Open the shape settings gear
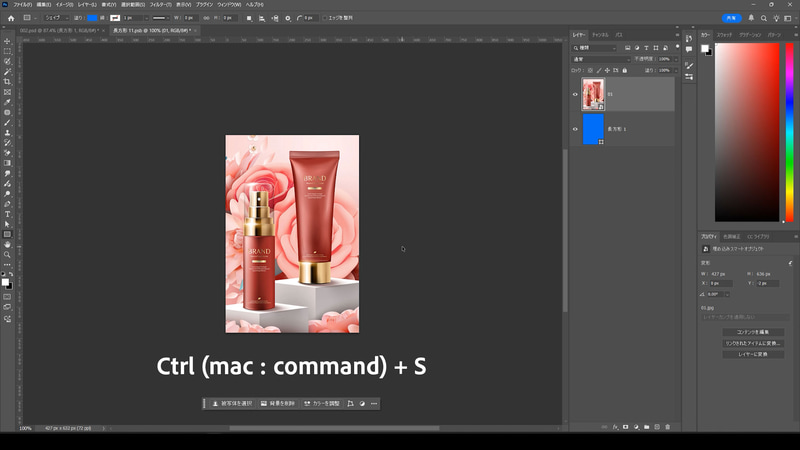Screen dimensions: 800x450 coord(288,18)
